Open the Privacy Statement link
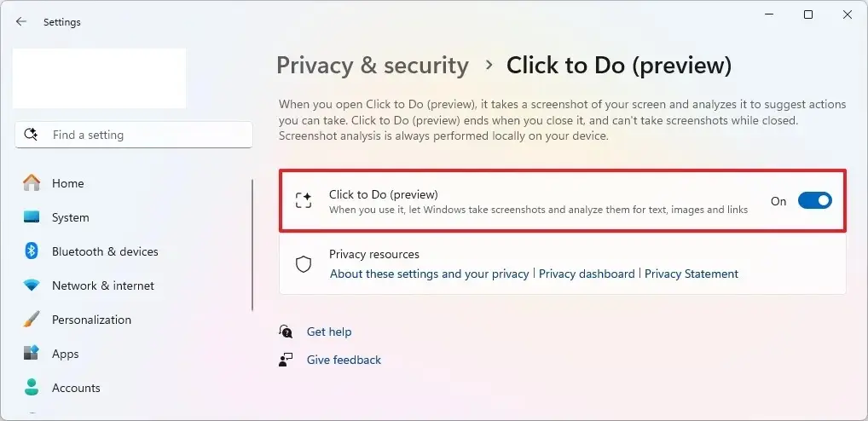 pyautogui.click(x=691, y=274)
